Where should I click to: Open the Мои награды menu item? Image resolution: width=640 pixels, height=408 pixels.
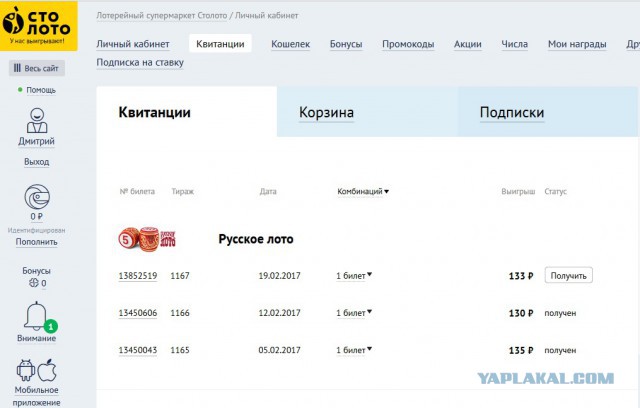click(x=577, y=44)
